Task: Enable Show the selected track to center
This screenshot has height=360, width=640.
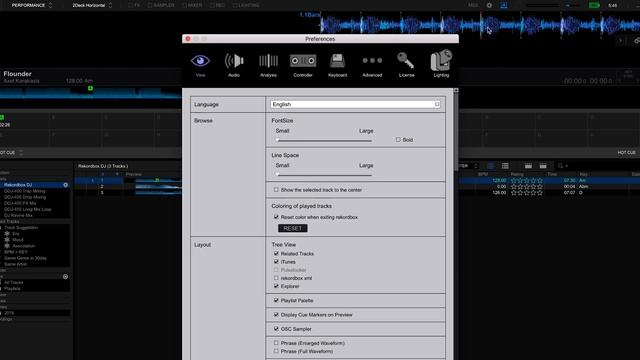Action: [x=276, y=190]
